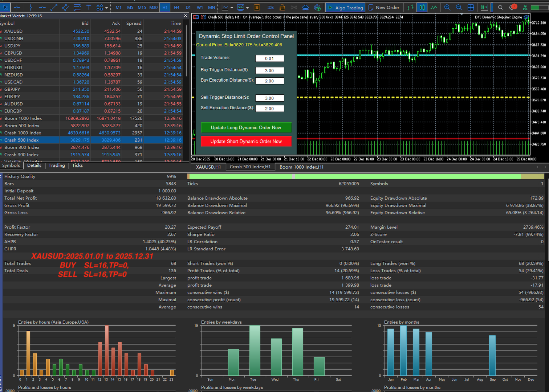Screen dimensions: 549x392
Task: Click Update Long Dynamic Order Now
Action: (246, 127)
